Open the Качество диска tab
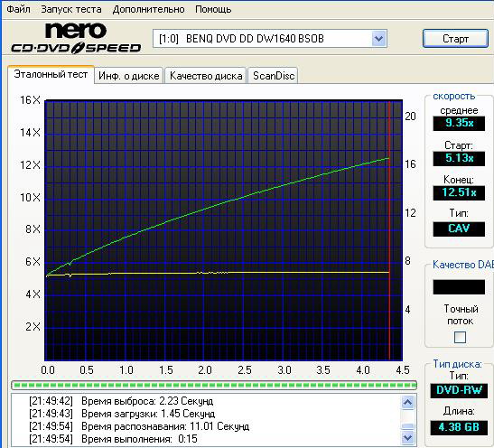This screenshot has width=494, height=448. click(x=206, y=76)
